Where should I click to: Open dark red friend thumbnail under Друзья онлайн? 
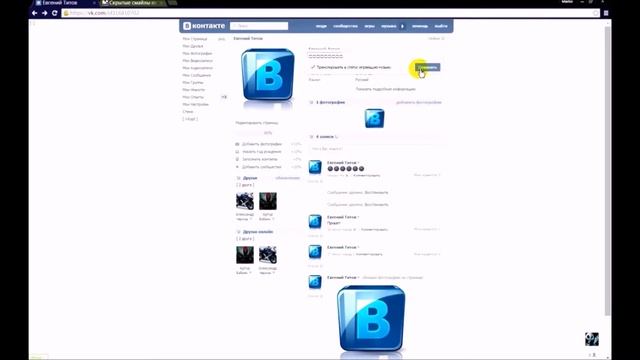(x=244, y=255)
